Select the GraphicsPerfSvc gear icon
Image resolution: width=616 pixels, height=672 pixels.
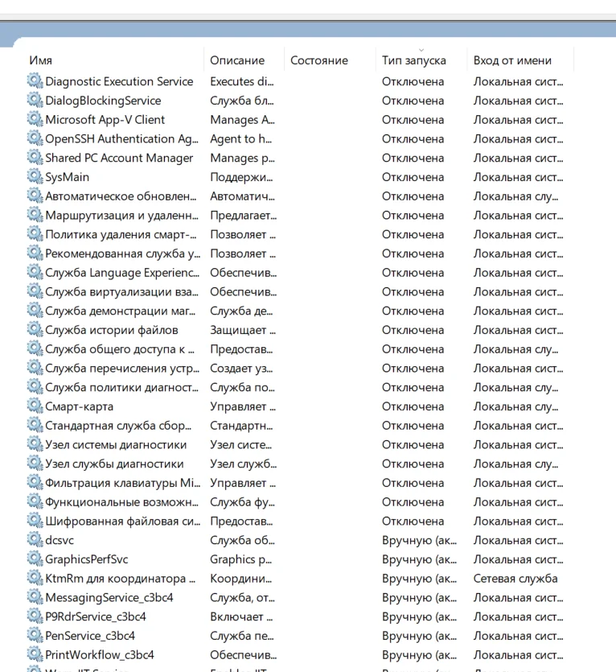click(35, 559)
